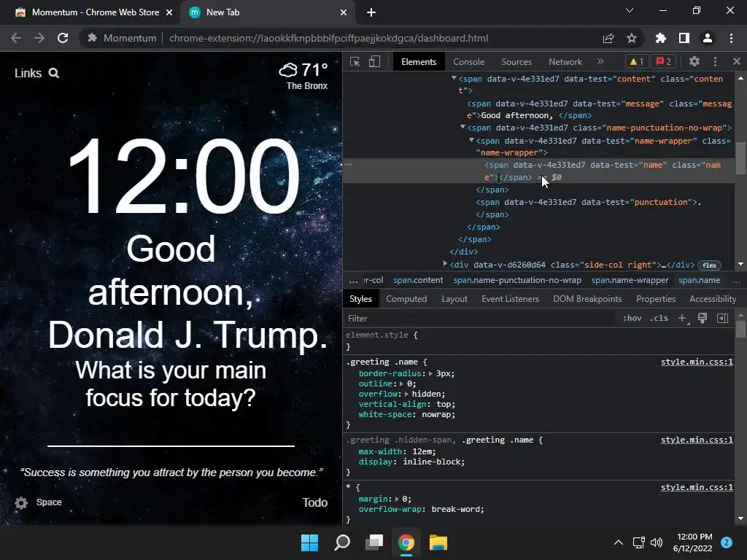Open the Event Listeners tab

pyautogui.click(x=510, y=299)
